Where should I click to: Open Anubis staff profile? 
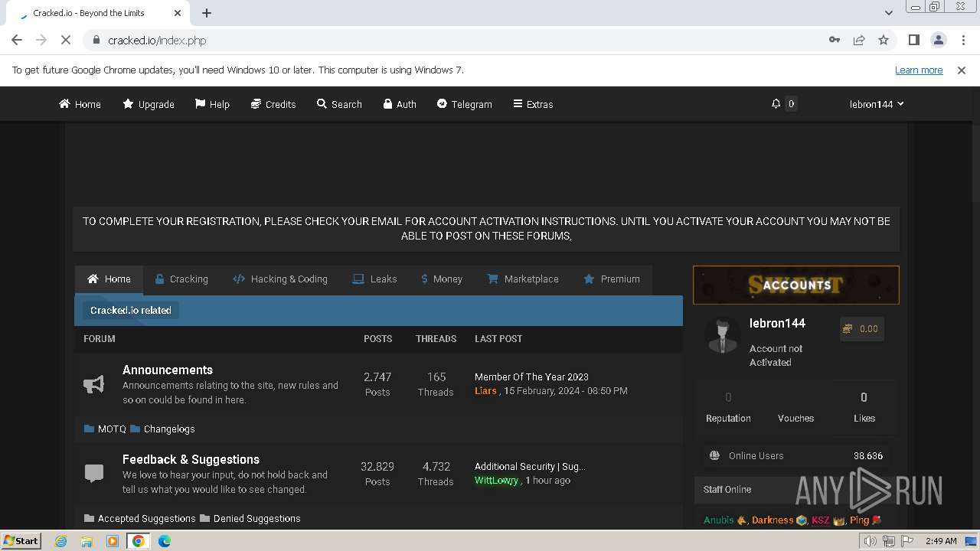718,520
